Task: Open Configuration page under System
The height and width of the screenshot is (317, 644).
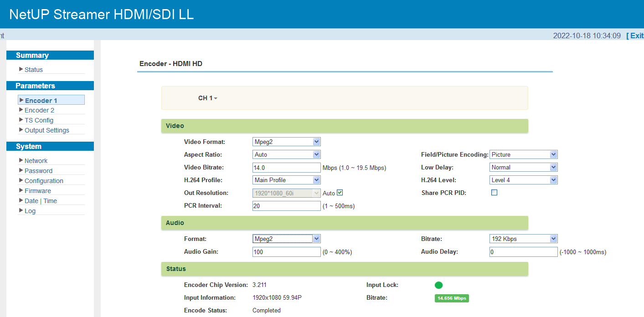Action: point(44,181)
